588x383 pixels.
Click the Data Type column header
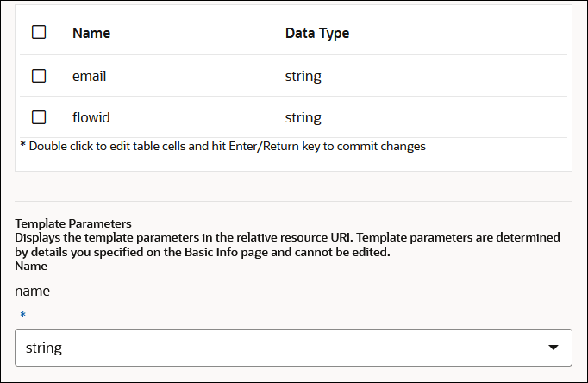pos(316,33)
